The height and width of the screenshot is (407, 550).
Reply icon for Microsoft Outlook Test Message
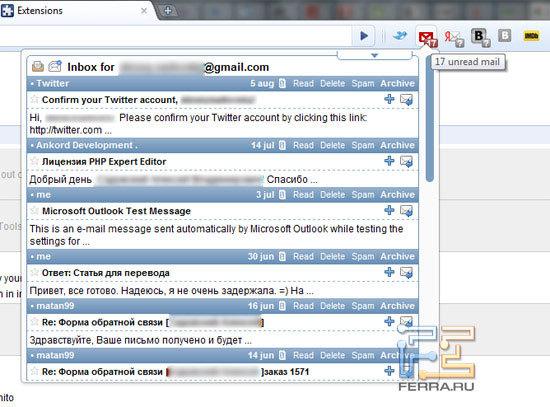(x=407, y=211)
